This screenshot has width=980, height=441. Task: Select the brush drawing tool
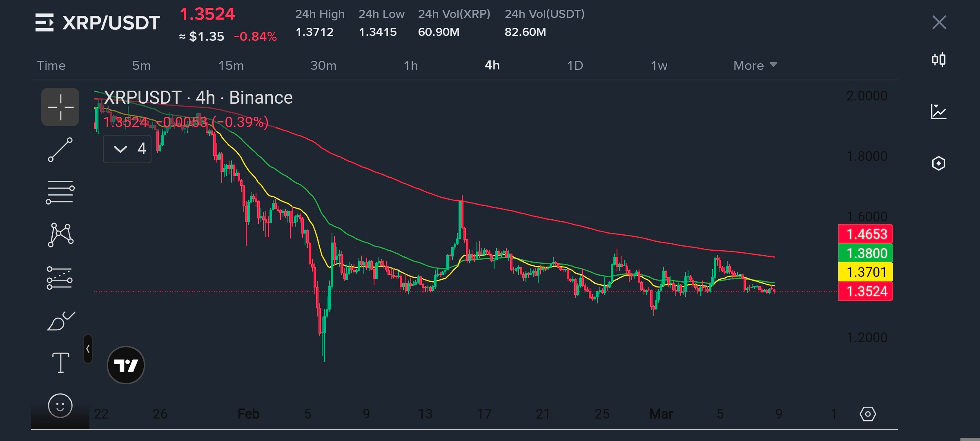[x=60, y=321]
